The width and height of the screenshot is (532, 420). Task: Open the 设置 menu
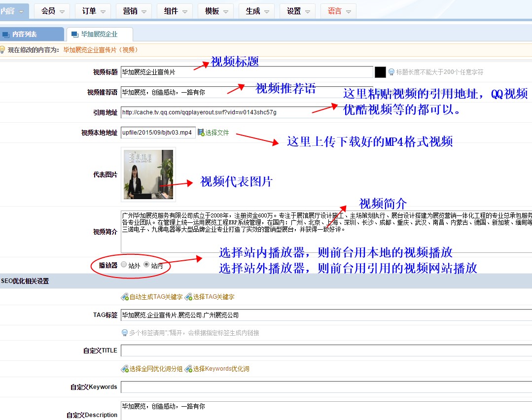click(297, 11)
